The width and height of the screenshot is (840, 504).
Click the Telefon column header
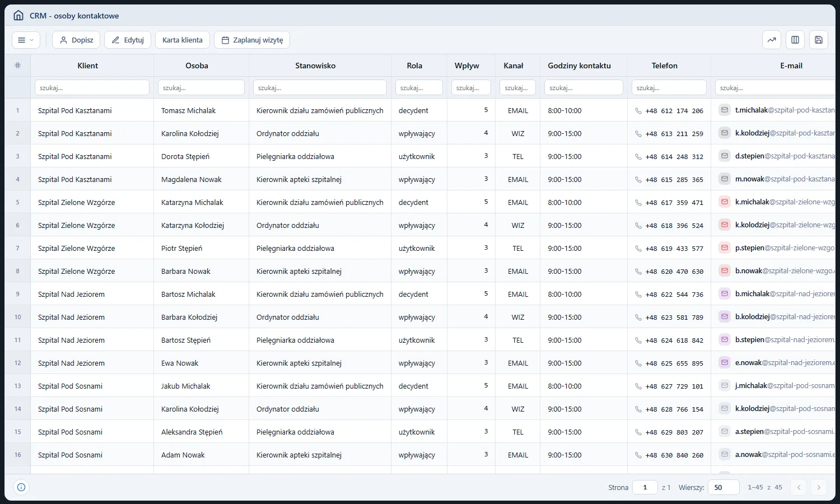tap(665, 66)
